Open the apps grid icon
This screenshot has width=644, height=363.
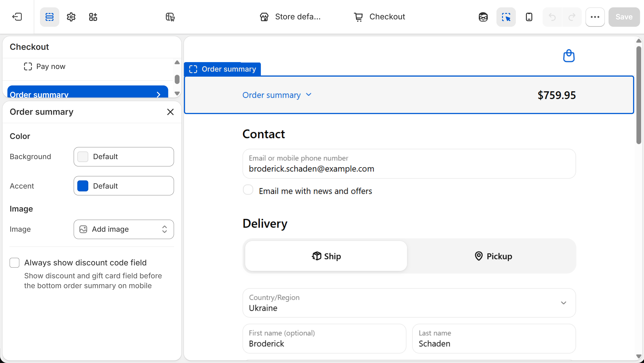tap(93, 17)
